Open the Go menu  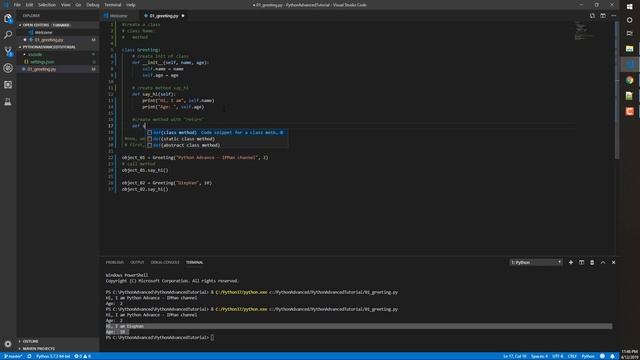(78, 5)
